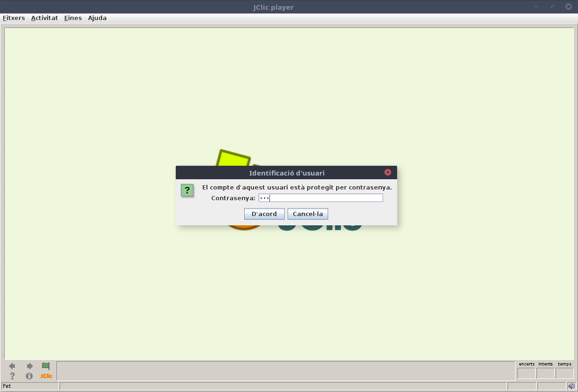Click the green question mark dialog icon
The width and height of the screenshot is (578, 392).
(x=187, y=190)
